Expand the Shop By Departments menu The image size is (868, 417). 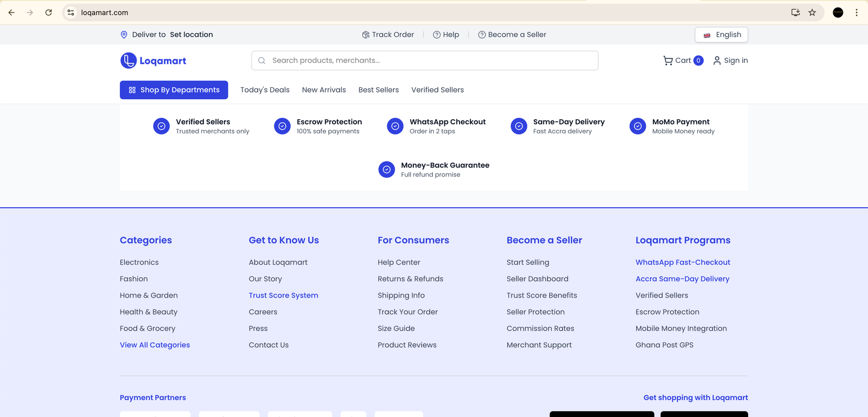tap(174, 90)
